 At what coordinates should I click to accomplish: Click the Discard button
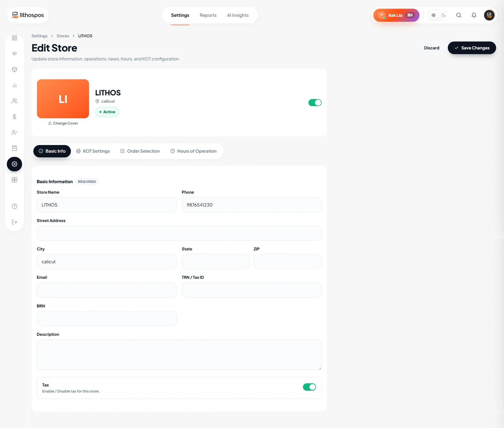432,48
